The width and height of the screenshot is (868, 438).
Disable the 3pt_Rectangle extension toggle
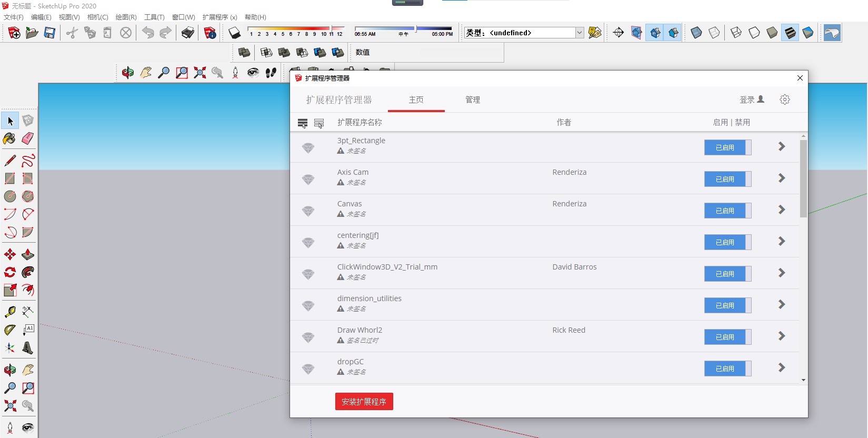[727, 147]
